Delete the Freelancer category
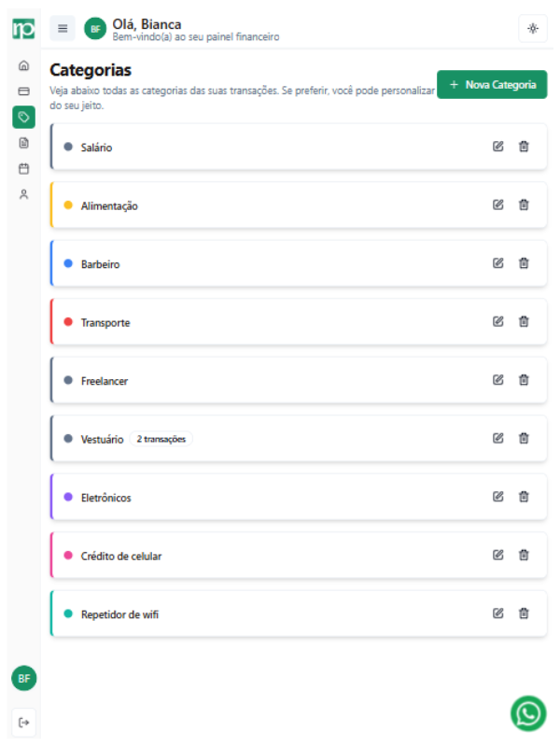Image resolution: width=560 pixels, height=747 pixels. coord(524,380)
